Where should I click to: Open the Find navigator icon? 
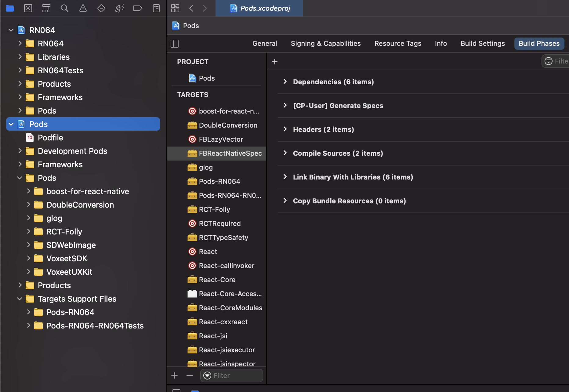tap(64, 8)
